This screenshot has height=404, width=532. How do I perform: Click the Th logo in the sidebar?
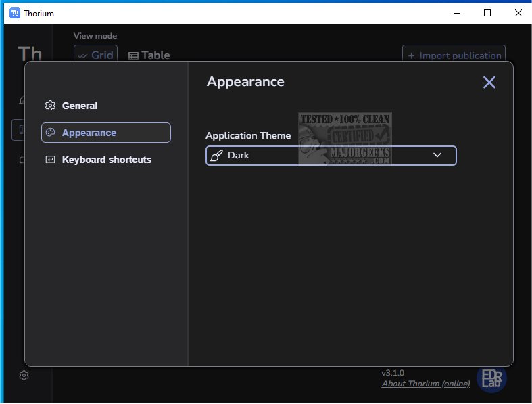click(x=30, y=53)
